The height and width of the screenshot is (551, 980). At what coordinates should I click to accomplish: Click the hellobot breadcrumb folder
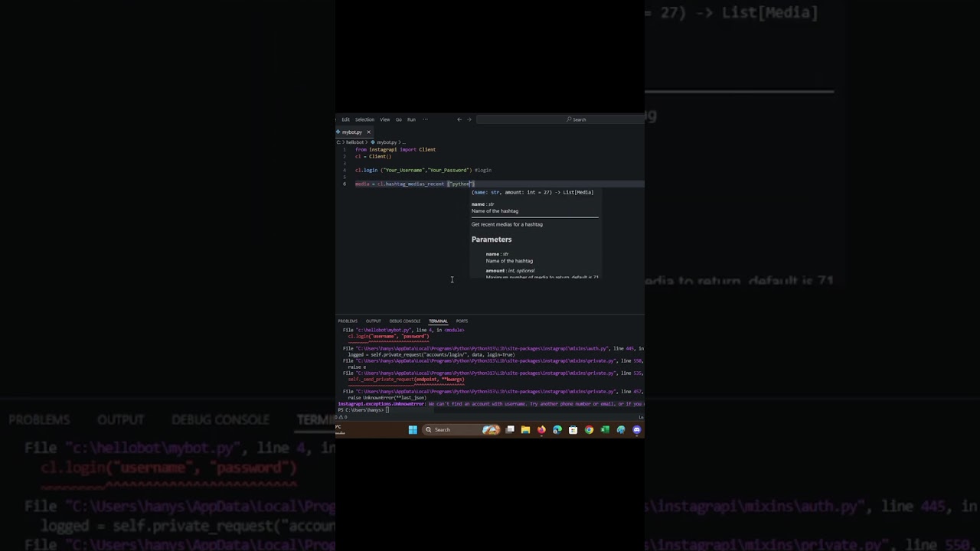tap(354, 142)
